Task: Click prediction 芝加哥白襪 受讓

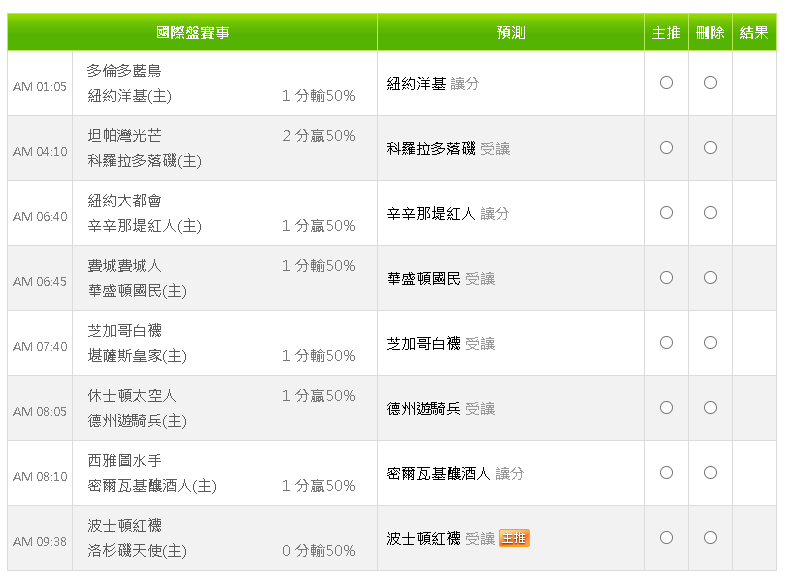Action: point(441,344)
